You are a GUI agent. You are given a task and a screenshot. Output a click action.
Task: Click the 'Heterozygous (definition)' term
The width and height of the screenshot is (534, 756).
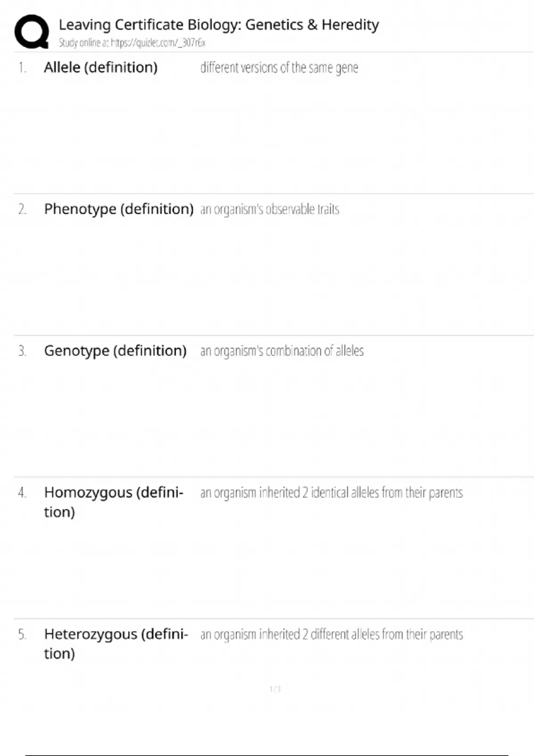coord(116,643)
